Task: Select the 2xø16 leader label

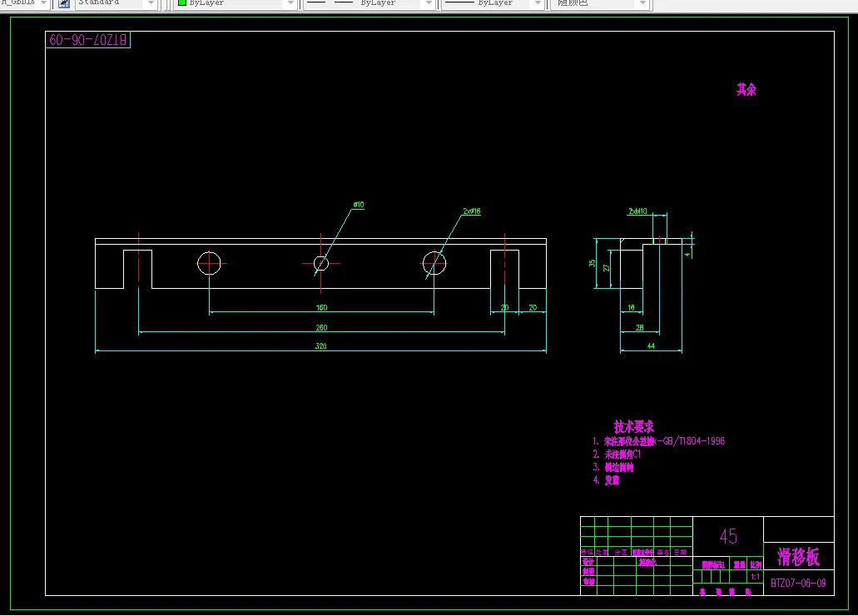Action: pos(472,211)
